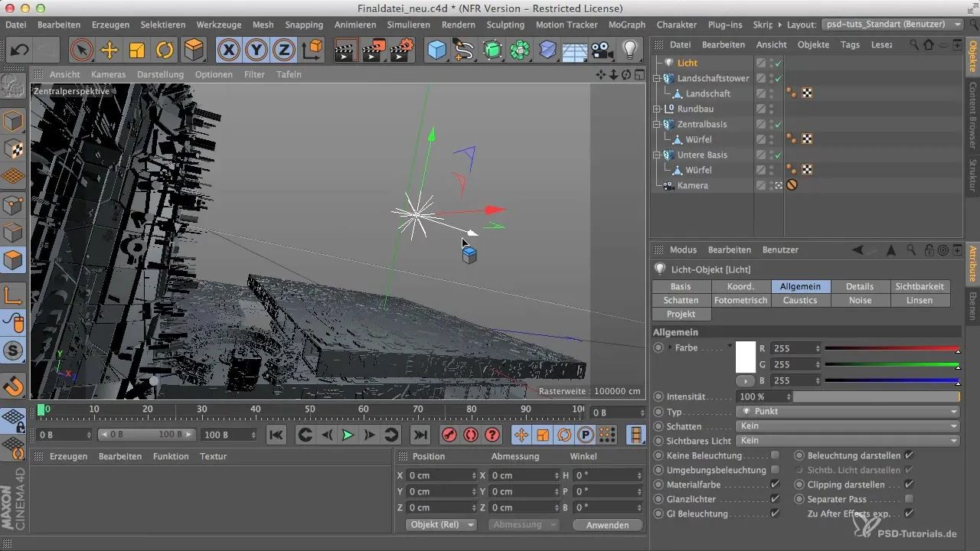980x551 pixels.
Task: Adjust the red R color slider
Action: (891, 349)
